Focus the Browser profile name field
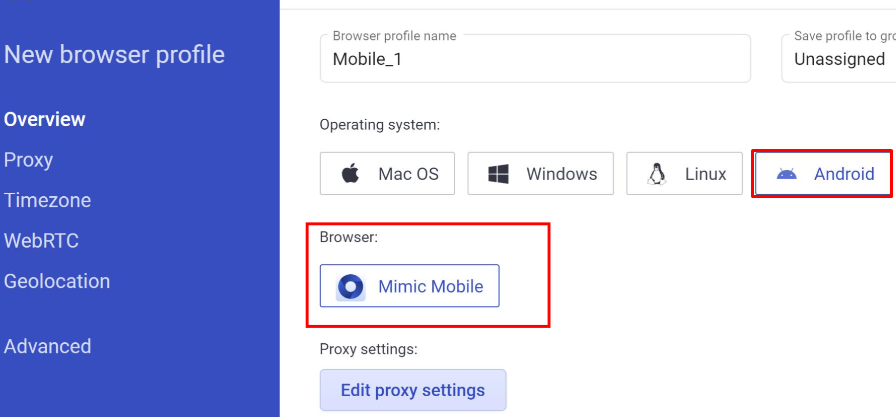The image size is (896, 417). (535, 58)
